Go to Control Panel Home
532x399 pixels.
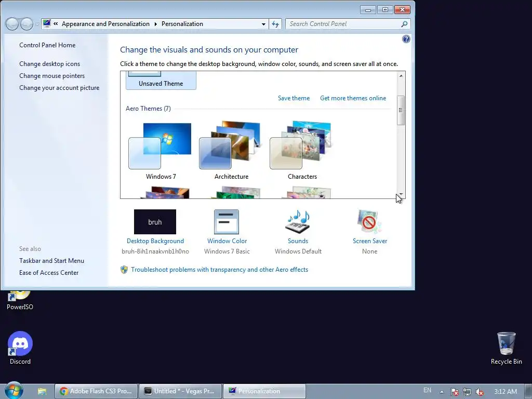point(47,45)
